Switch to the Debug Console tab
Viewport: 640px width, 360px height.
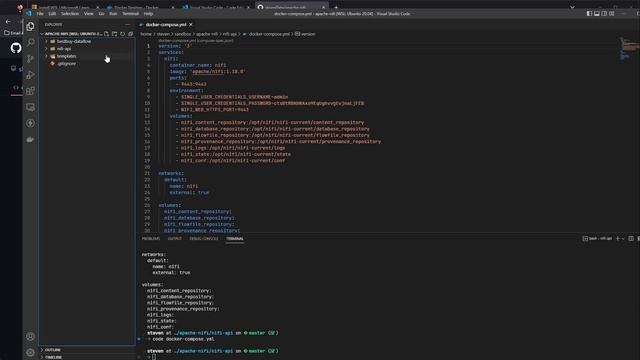click(204, 239)
